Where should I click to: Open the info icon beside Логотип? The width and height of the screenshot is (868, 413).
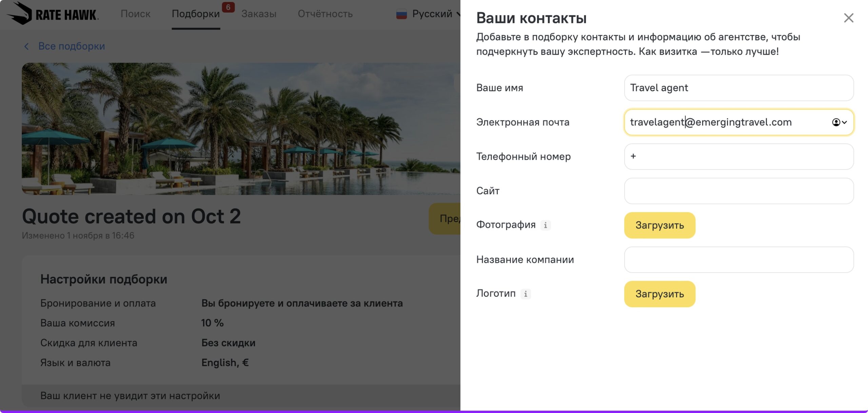pos(526,294)
